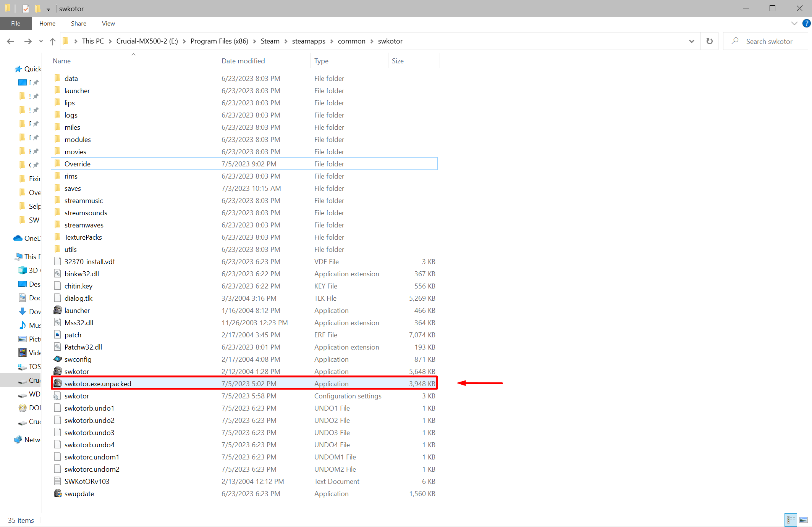Open the recent locations dropdown arrow
The height and width of the screenshot is (527, 812).
[x=41, y=41]
